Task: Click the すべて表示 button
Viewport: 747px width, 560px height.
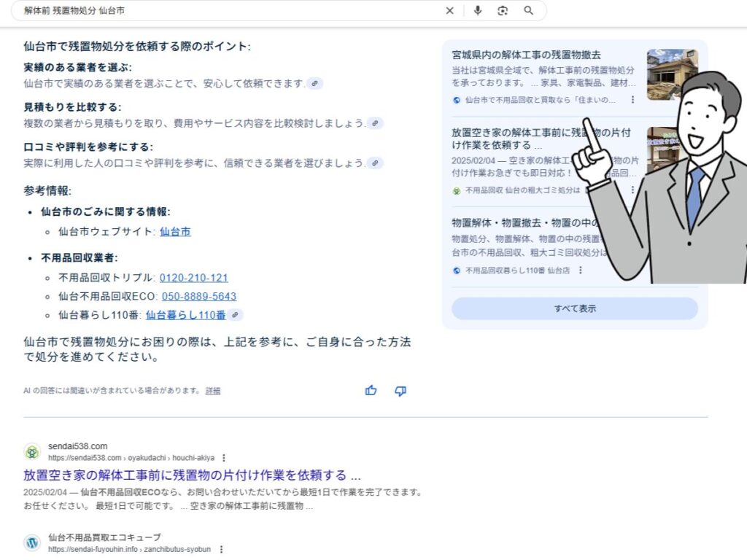Action: coord(575,308)
